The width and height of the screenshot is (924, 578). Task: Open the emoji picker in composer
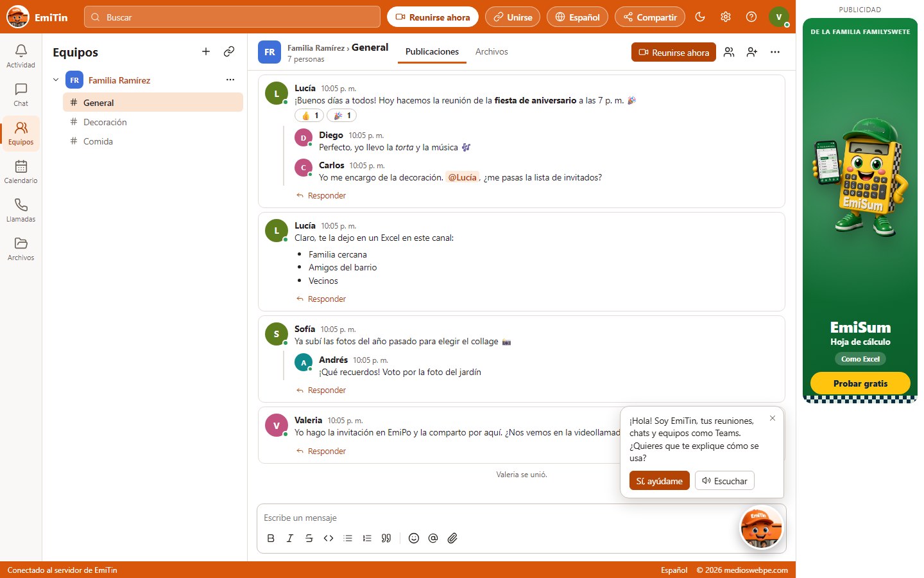(414, 538)
